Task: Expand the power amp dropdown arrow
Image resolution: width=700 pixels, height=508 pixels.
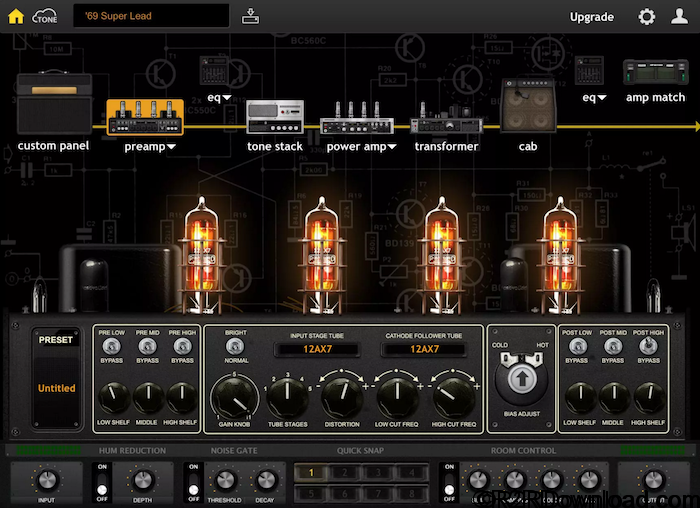Action: pyautogui.click(x=392, y=146)
